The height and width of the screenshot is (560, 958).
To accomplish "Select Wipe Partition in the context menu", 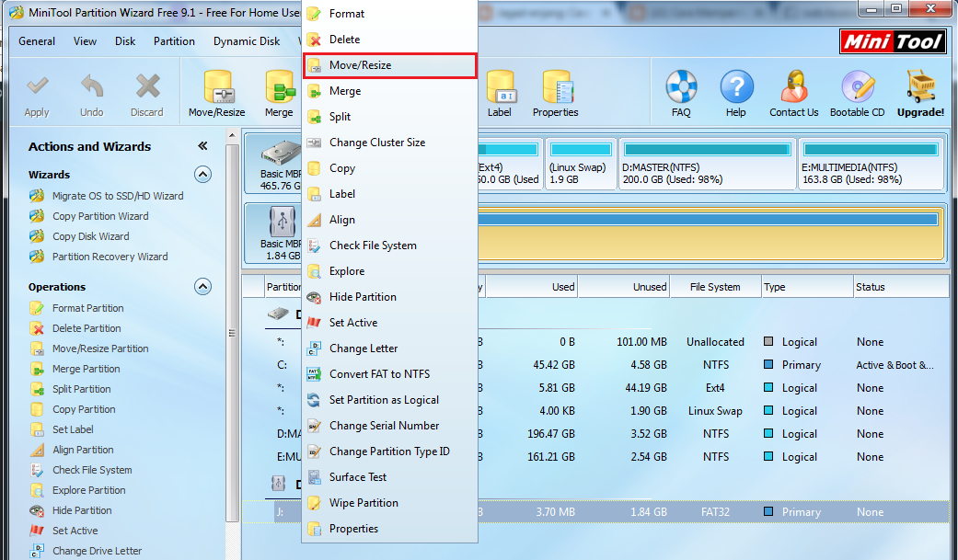I will [x=390, y=503].
